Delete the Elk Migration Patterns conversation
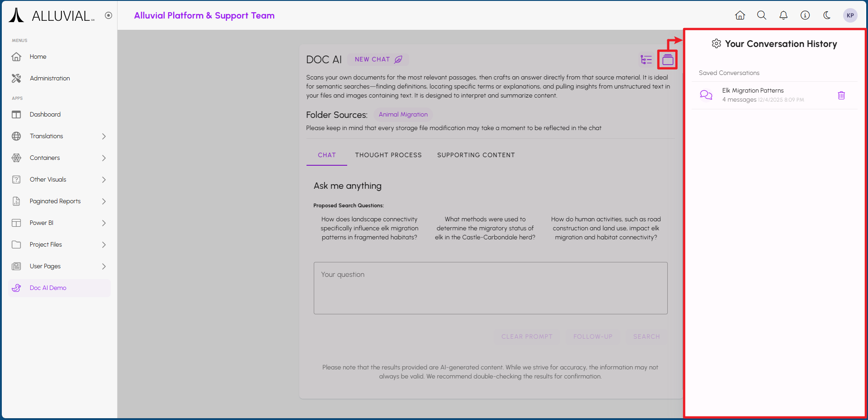The image size is (868, 420). click(x=841, y=95)
